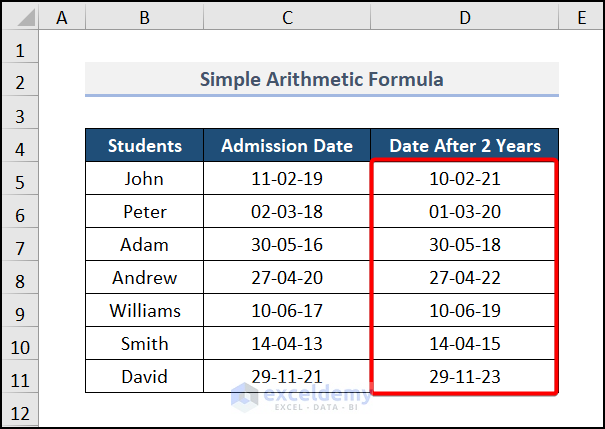
Task: Click row 2 header
Action: point(21,80)
